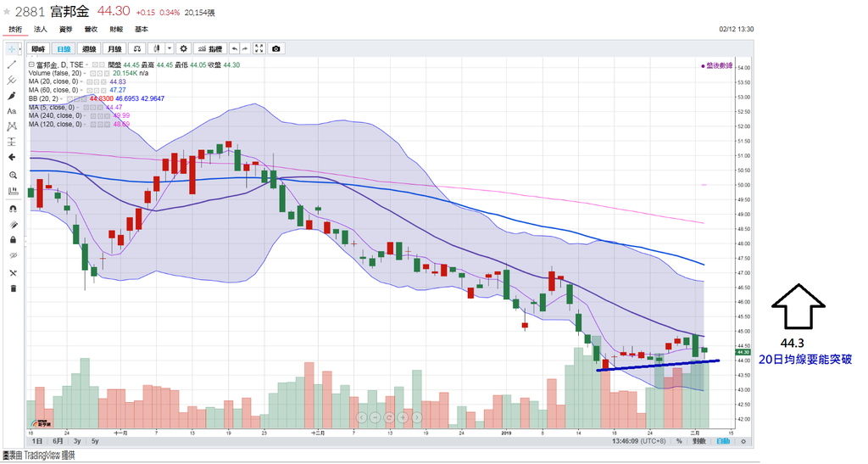Reset chart view circular control
The width and height of the screenshot is (868, 464).
tap(389, 417)
